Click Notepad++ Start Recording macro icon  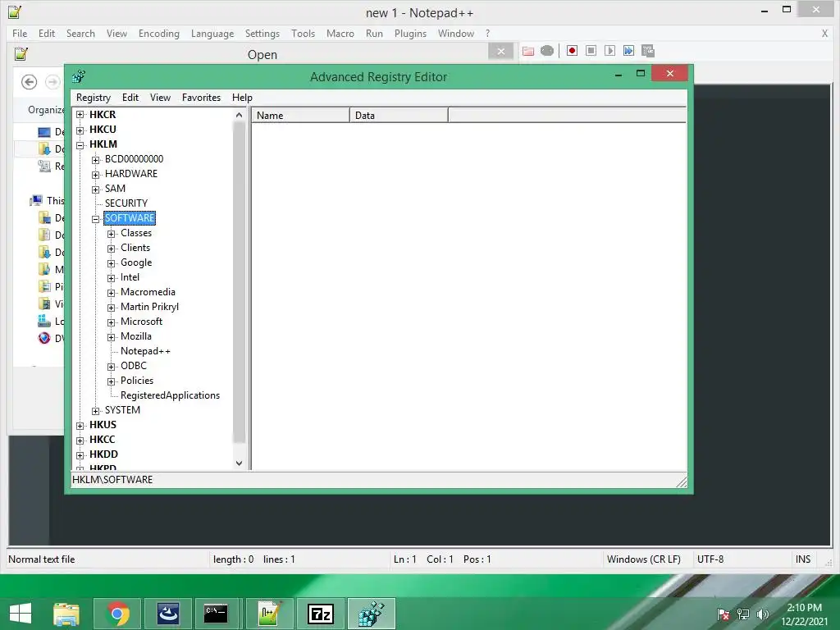(572, 50)
